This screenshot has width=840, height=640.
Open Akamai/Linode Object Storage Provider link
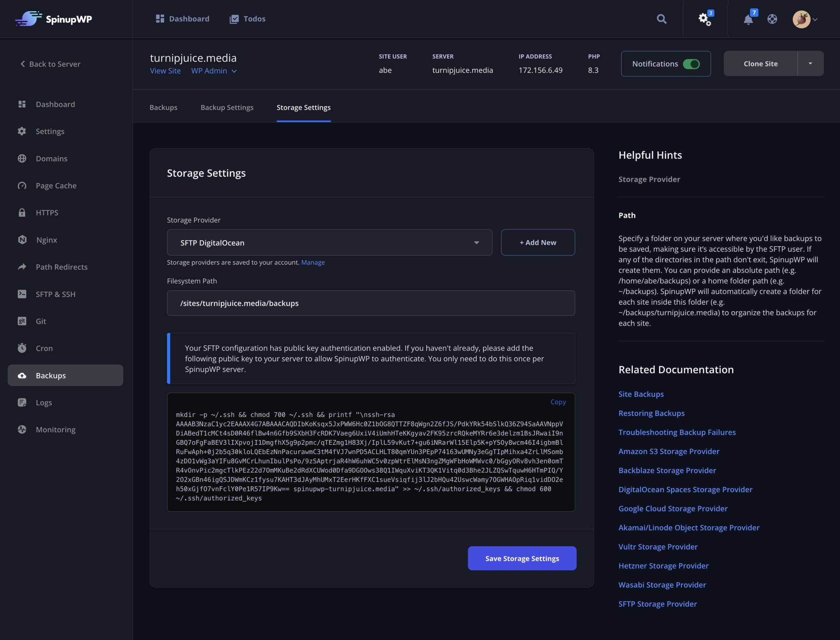click(688, 527)
